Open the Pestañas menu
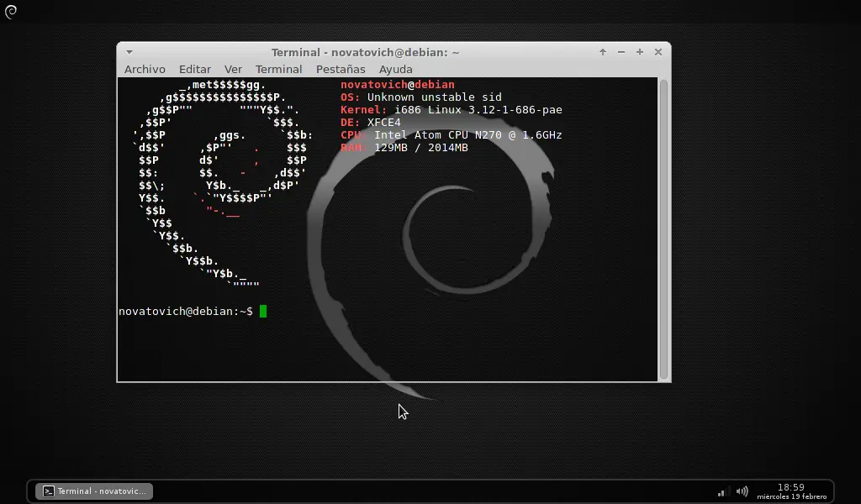Screen dimensions: 861x504 pyautogui.click(x=341, y=69)
